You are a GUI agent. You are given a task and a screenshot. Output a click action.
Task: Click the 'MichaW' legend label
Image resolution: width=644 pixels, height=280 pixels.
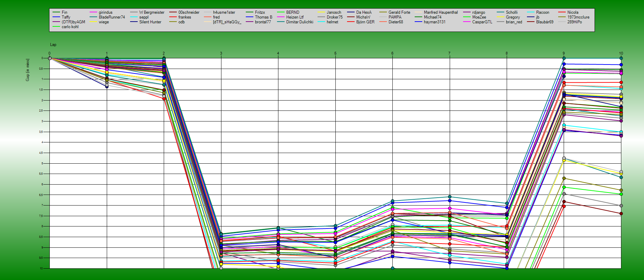coord(363,17)
